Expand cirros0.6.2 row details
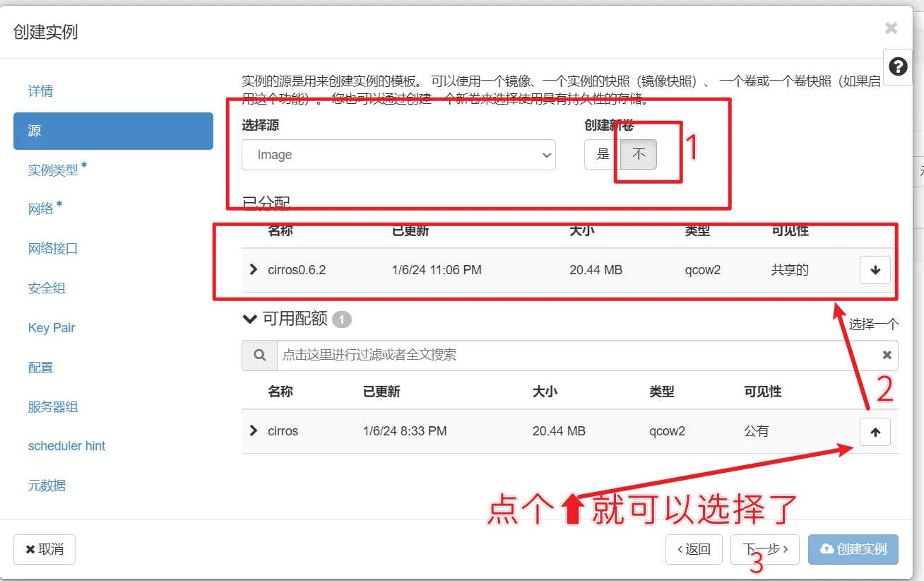924x581 pixels. click(x=254, y=269)
